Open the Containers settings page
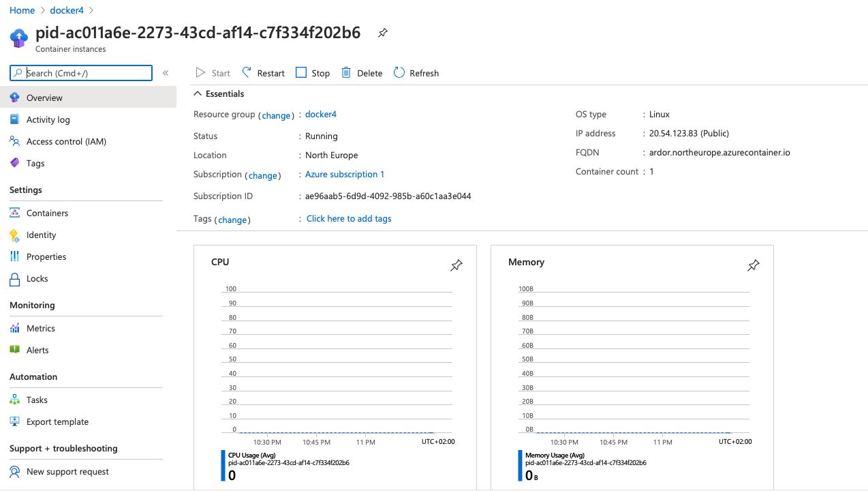Screen dimensions: 868x491 tap(47, 213)
